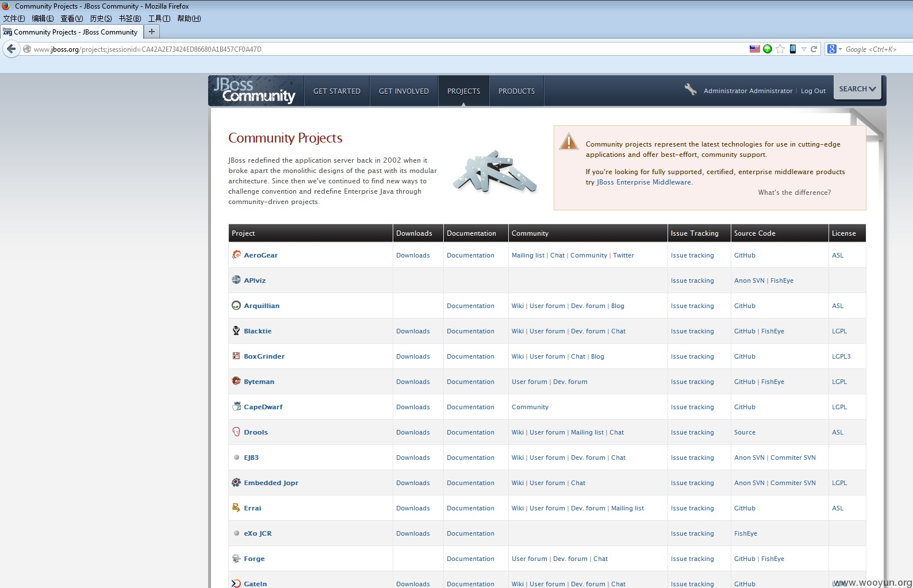Open Community link in CapeDwarf row
This screenshot has height=588, width=913.
530,407
